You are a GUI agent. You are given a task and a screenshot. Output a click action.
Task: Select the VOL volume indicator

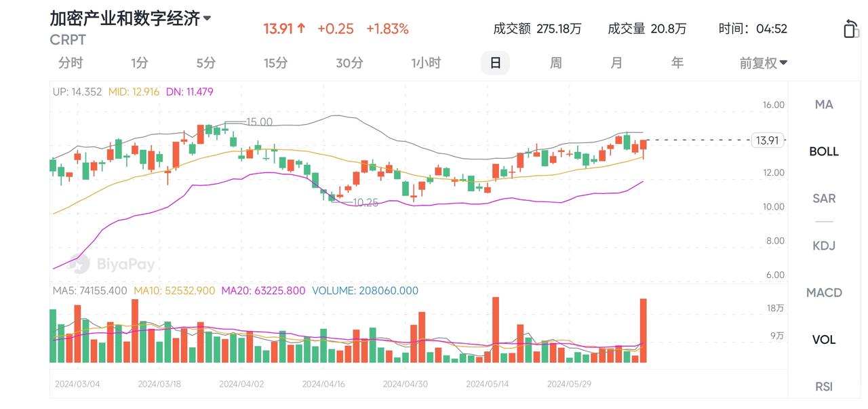tap(823, 339)
